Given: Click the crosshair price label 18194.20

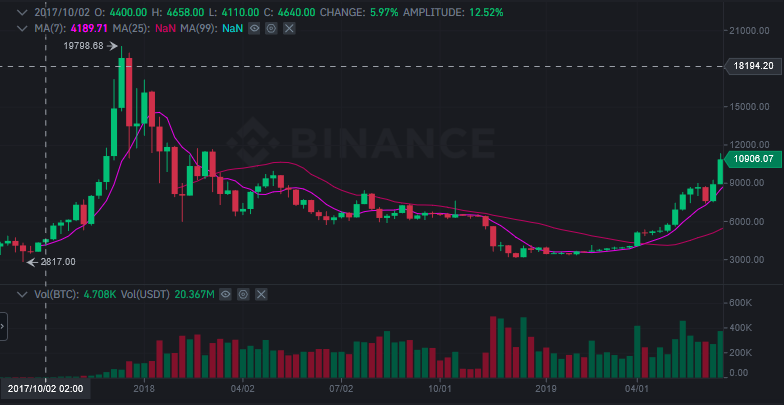Looking at the screenshot, I should [753, 66].
